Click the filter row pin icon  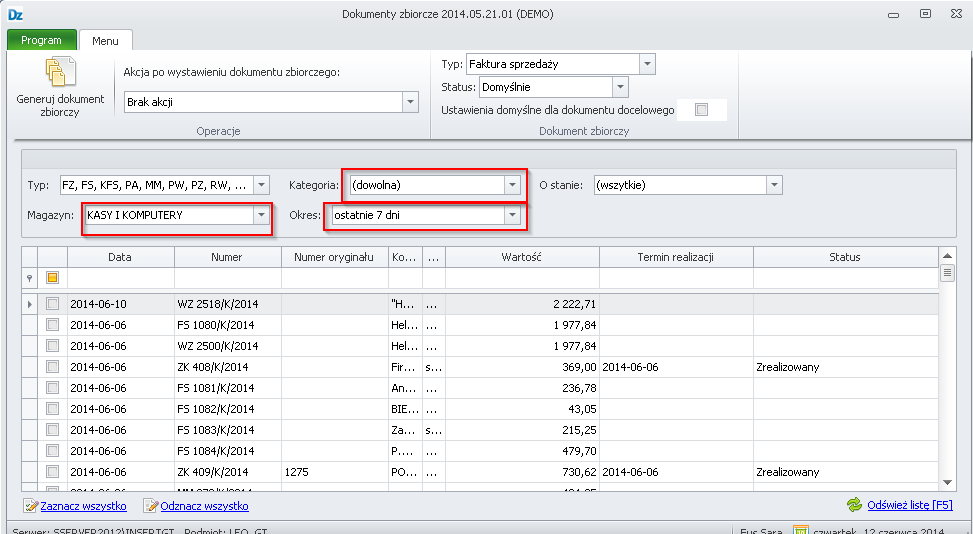[x=29, y=278]
